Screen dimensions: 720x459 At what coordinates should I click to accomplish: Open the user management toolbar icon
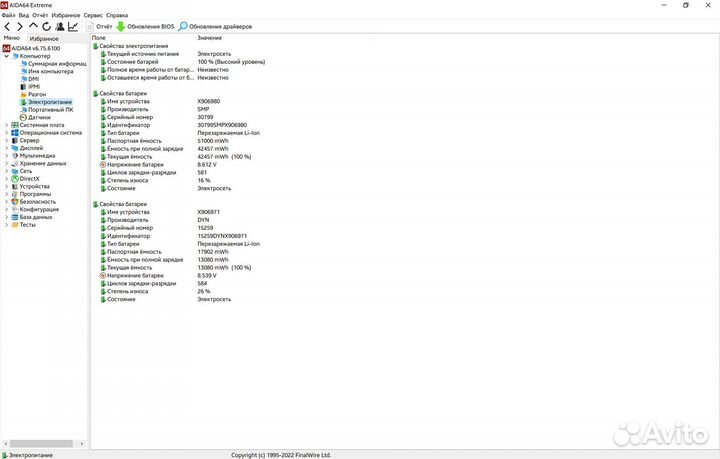click(59, 26)
